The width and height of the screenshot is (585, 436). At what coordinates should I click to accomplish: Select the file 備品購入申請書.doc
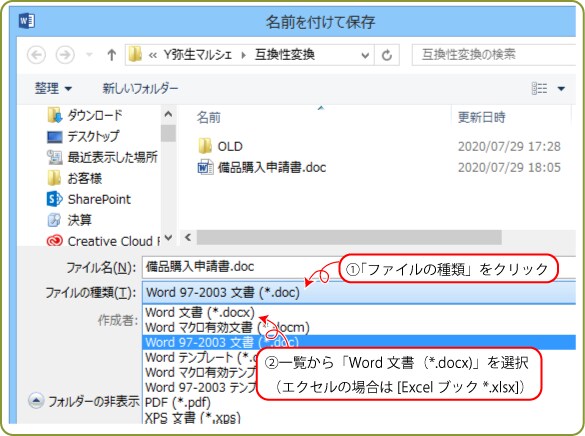tap(262, 167)
